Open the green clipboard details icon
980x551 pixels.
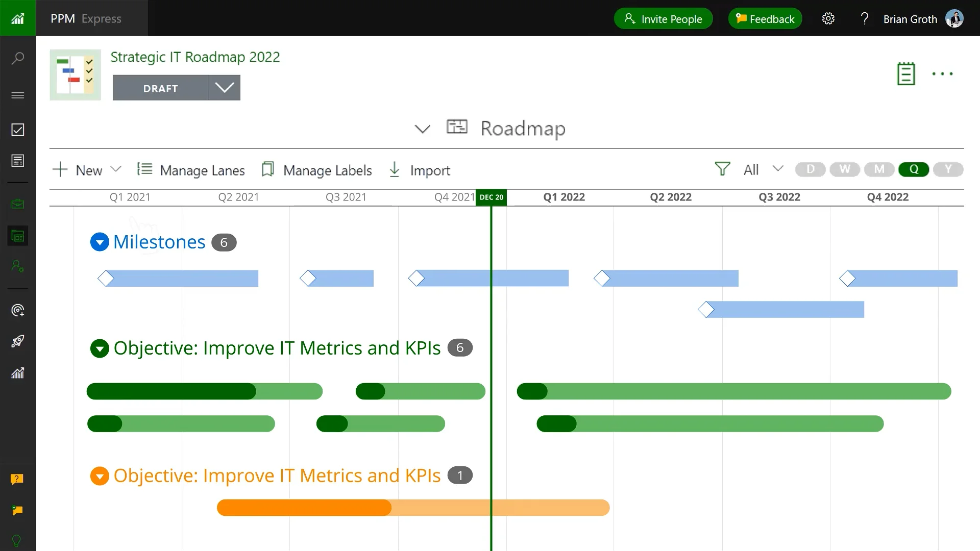906,74
